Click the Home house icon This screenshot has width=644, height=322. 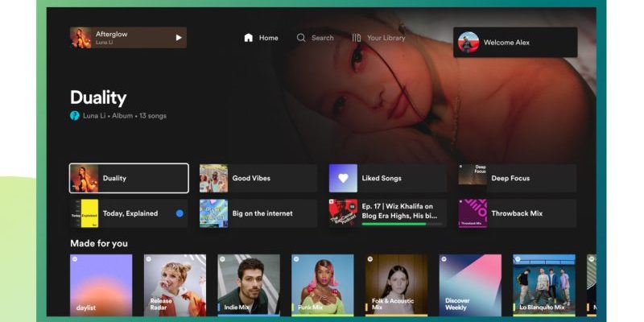pos(249,38)
